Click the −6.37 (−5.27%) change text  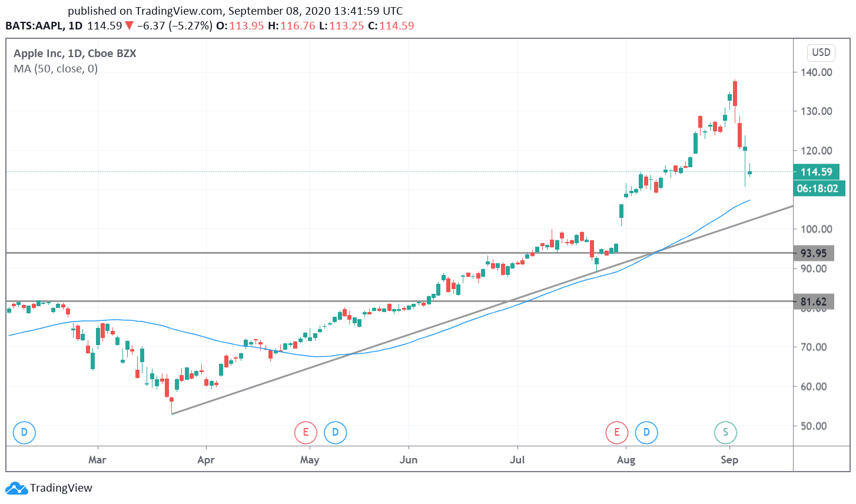tap(175, 26)
